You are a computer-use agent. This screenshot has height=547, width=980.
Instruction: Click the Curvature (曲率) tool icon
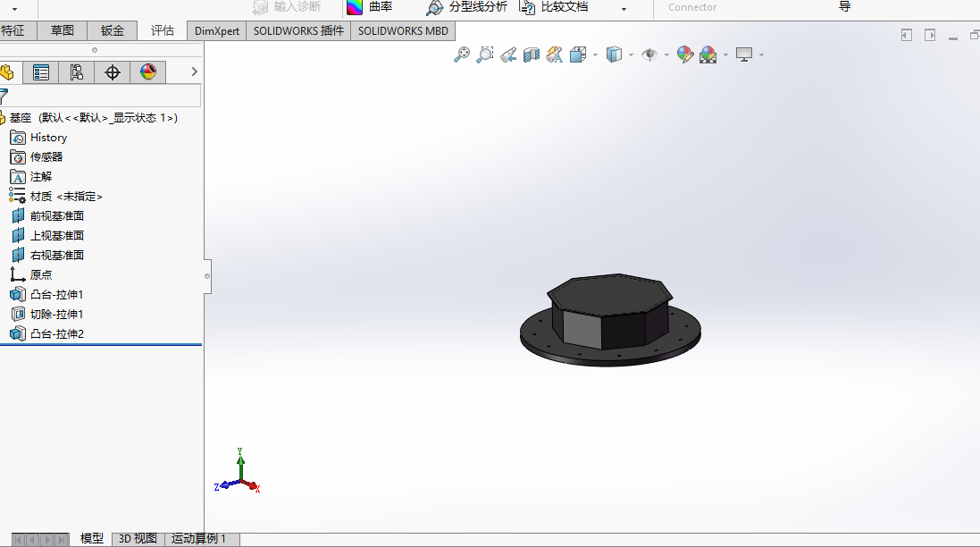click(356, 7)
